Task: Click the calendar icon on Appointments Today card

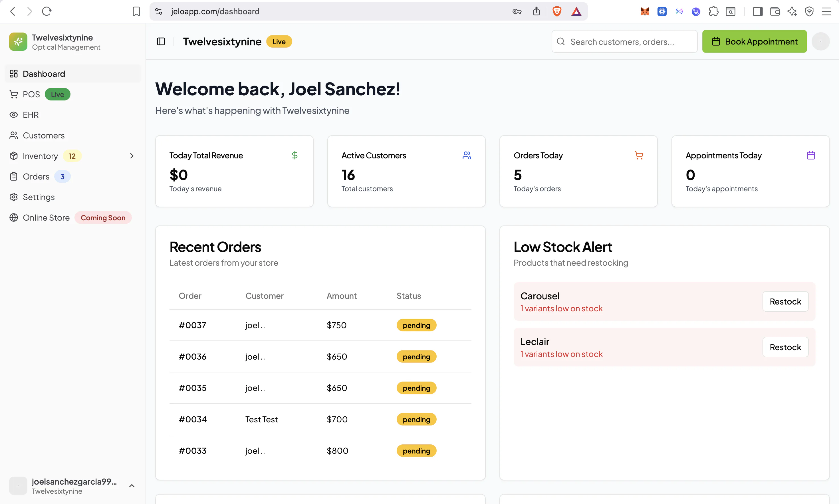Action: [811, 155]
